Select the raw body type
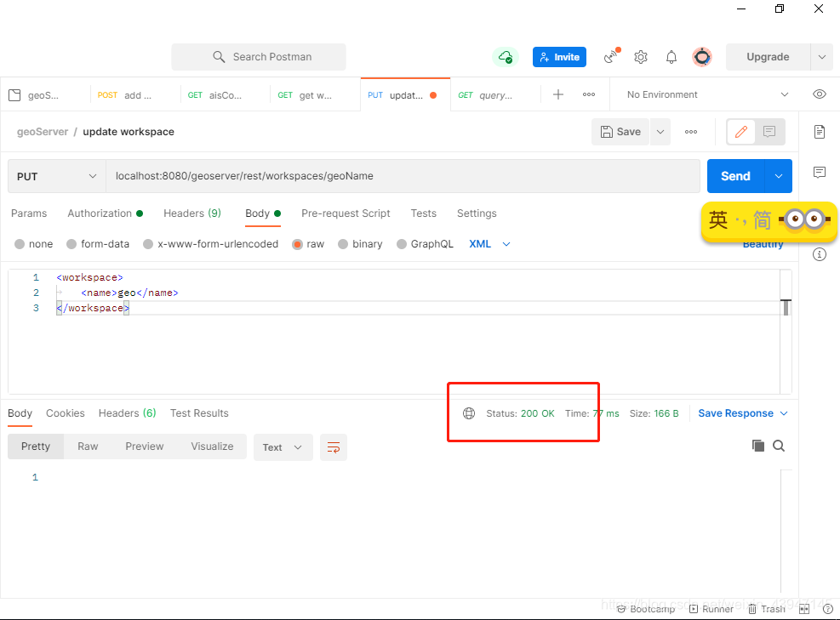 (297, 244)
